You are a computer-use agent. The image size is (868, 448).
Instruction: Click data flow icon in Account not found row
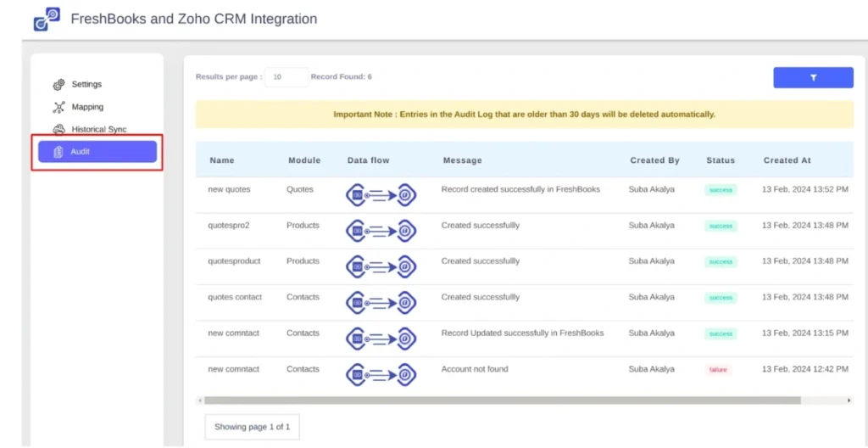(381, 375)
